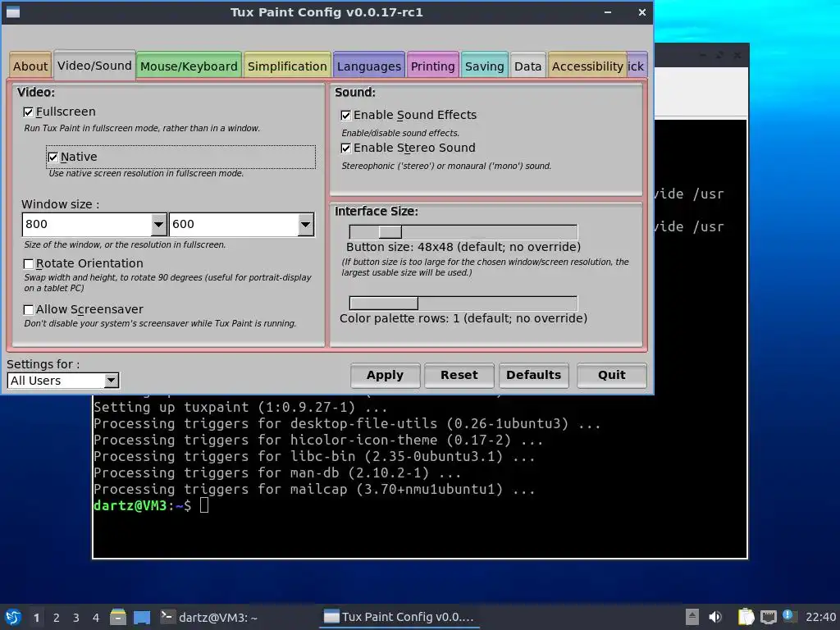Image resolution: width=840 pixels, height=630 pixels.
Task: Switch to the Languages tab
Action: tap(368, 66)
